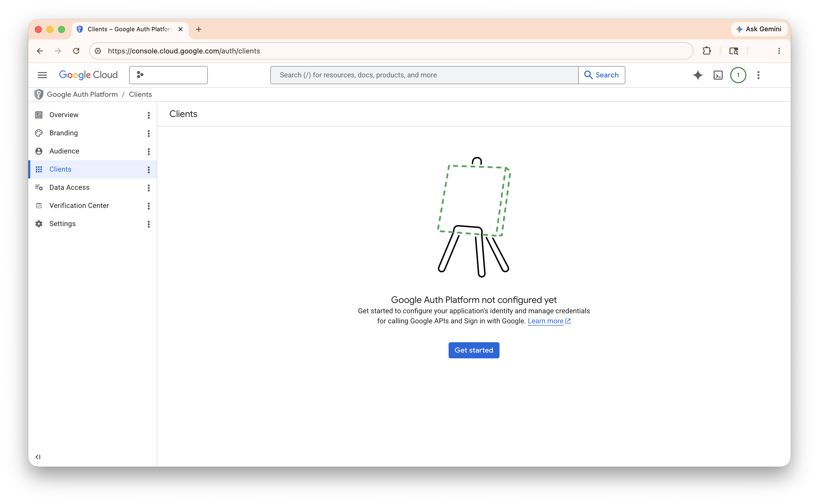Click the Get started button
Image resolution: width=819 pixels, height=504 pixels.
click(x=474, y=350)
